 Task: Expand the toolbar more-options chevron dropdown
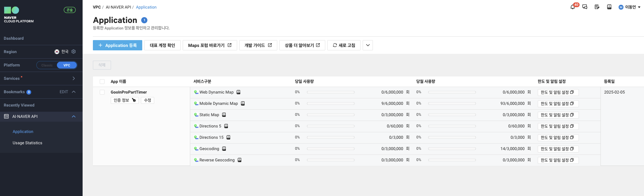[368, 45]
